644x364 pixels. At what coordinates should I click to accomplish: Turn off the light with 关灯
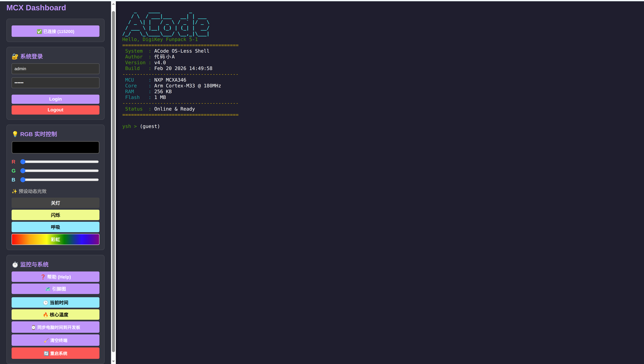click(x=55, y=203)
